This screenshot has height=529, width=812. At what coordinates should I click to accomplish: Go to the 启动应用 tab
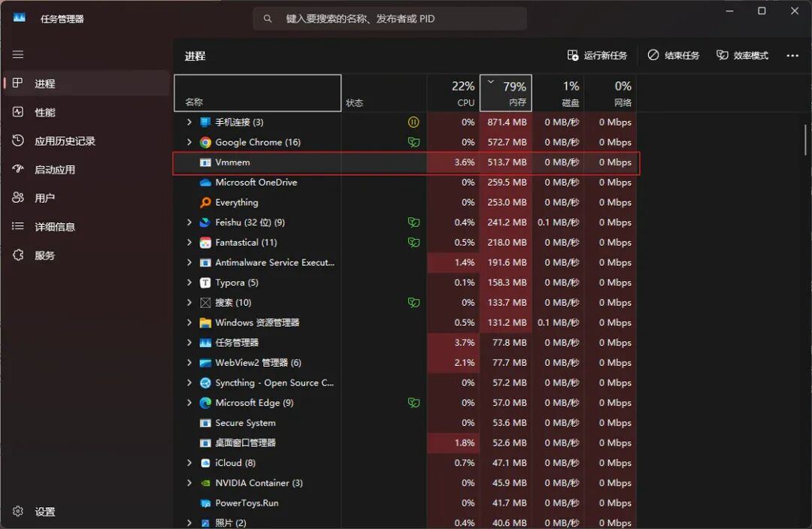86,169
